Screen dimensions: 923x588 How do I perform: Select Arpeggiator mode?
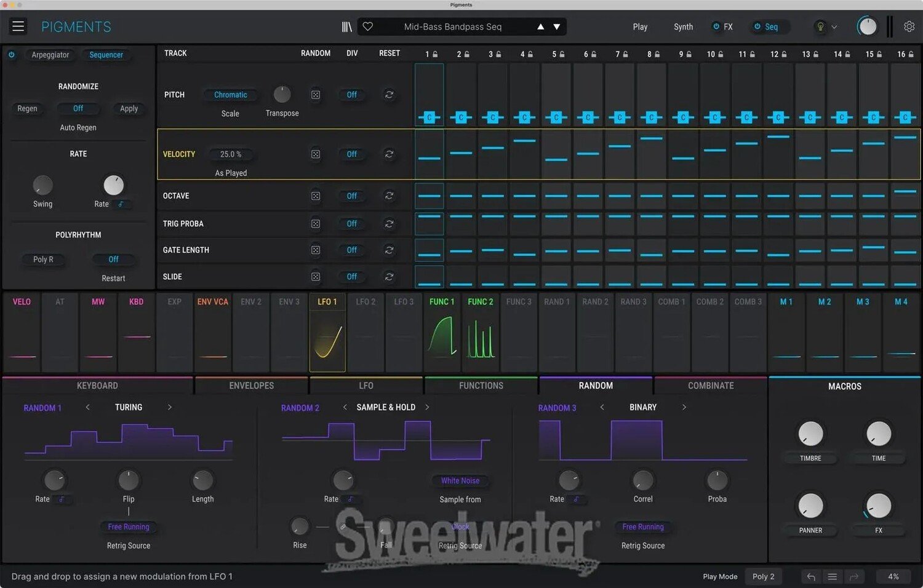(x=50, y=55)
